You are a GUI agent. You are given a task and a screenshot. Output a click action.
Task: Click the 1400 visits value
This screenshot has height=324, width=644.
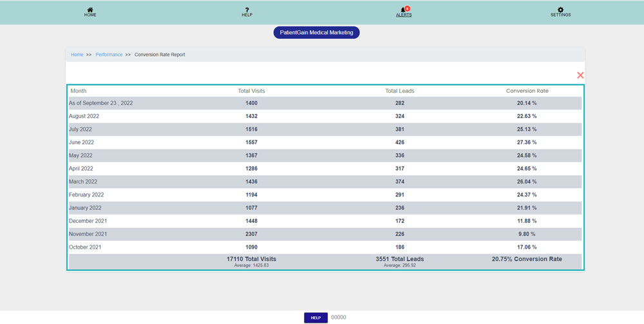pyautogui.click(x=251, y=103)
